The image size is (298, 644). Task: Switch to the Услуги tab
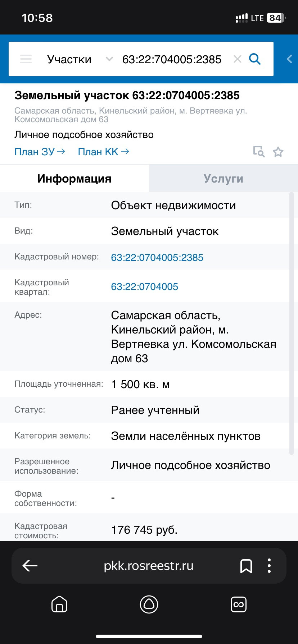[223, 179]
